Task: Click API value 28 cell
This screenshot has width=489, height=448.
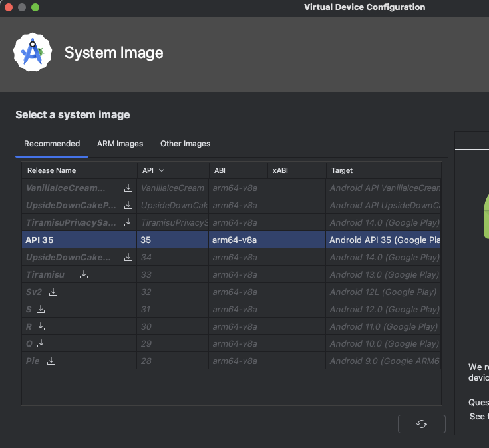Action: point(173,361)
